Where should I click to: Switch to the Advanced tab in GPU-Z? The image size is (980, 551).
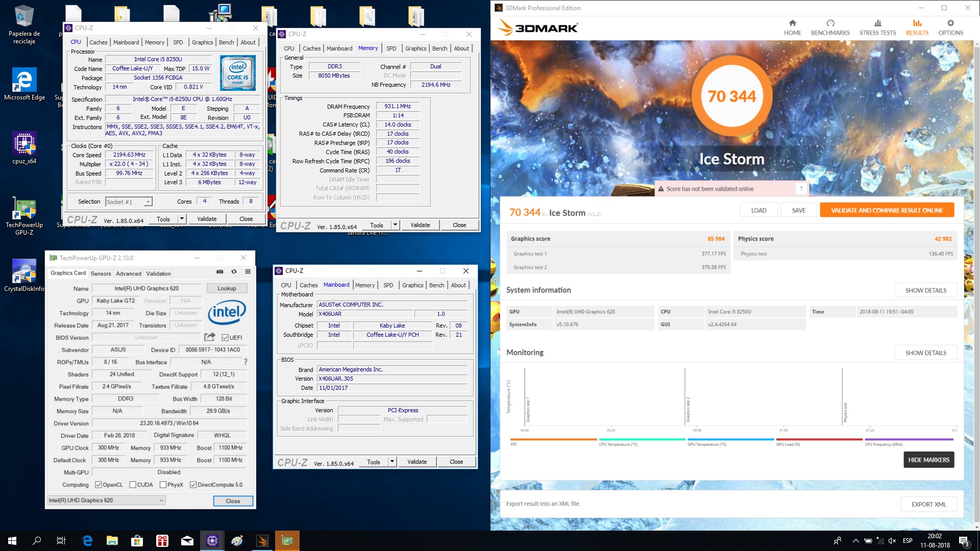tap(129, 273)
